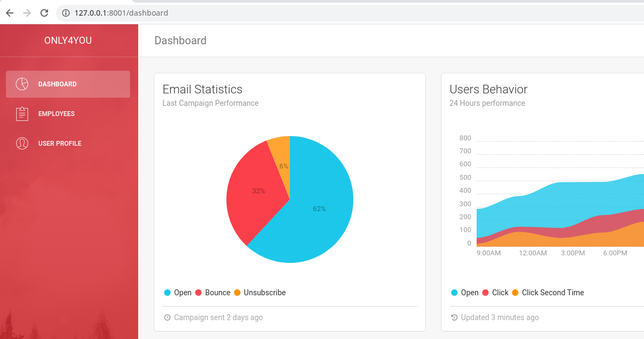
Task: Click the clock icon beside Campaign sent
Action: tap(167, 317)
